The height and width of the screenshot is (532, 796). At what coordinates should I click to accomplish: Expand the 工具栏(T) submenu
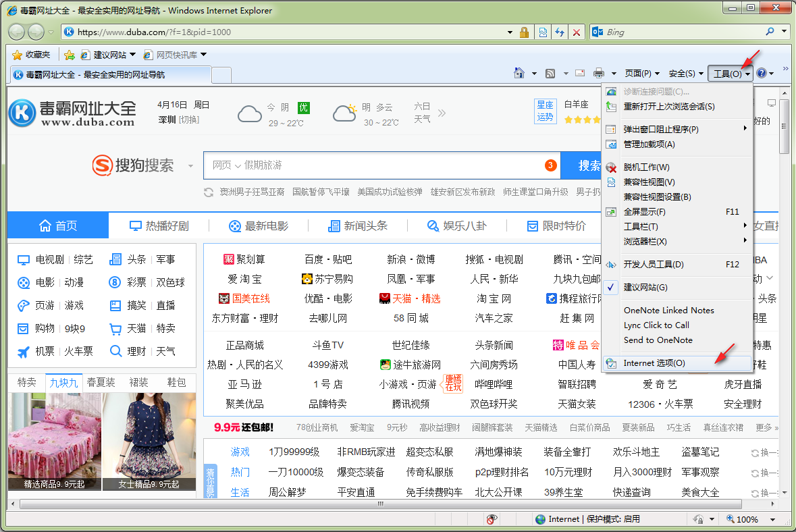pyautogui.click(x=676, y=226)
